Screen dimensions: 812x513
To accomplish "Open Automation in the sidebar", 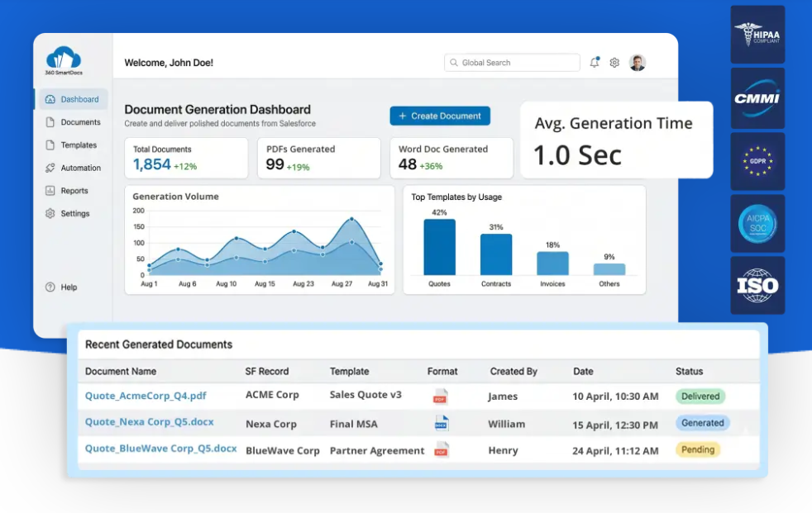I will pyautogui.click(x=73, y=168).
